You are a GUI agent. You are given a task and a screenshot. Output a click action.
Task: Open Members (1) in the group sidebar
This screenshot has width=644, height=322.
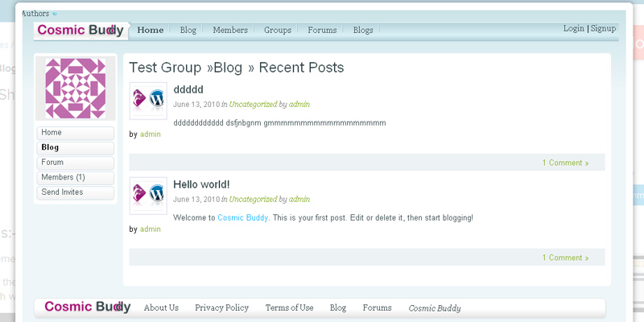click(75, 178)
